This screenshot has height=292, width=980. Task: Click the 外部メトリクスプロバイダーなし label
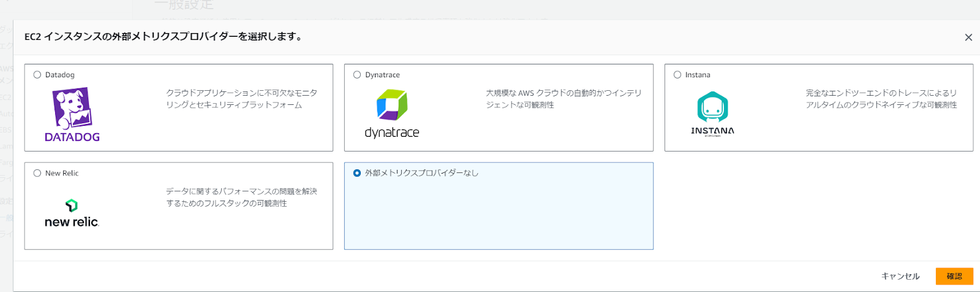(421, 173)
